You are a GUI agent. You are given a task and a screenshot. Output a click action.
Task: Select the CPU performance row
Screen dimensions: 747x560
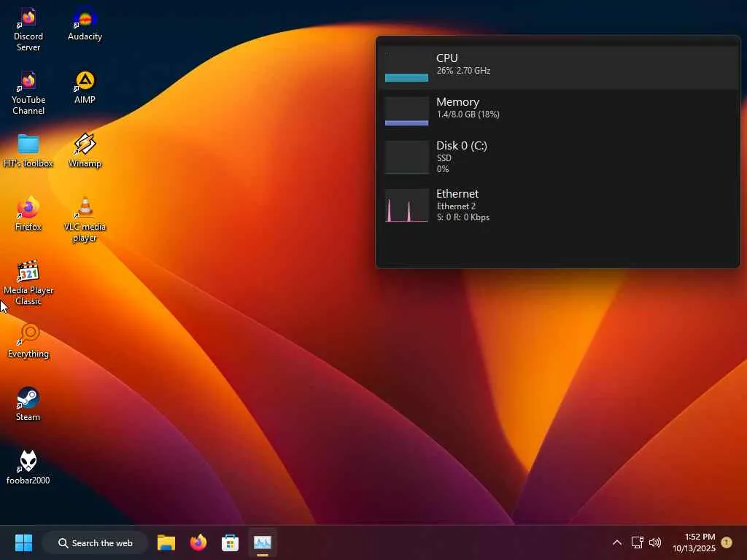(x=558, y=67)
